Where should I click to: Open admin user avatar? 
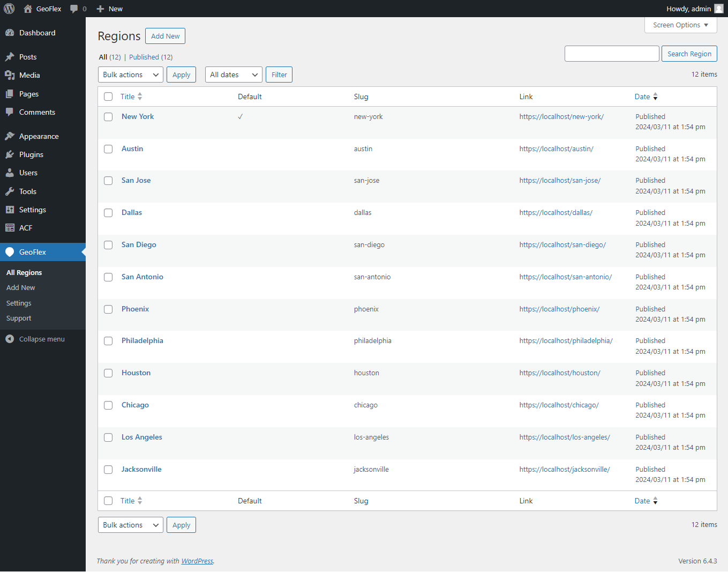pos(719,9)
